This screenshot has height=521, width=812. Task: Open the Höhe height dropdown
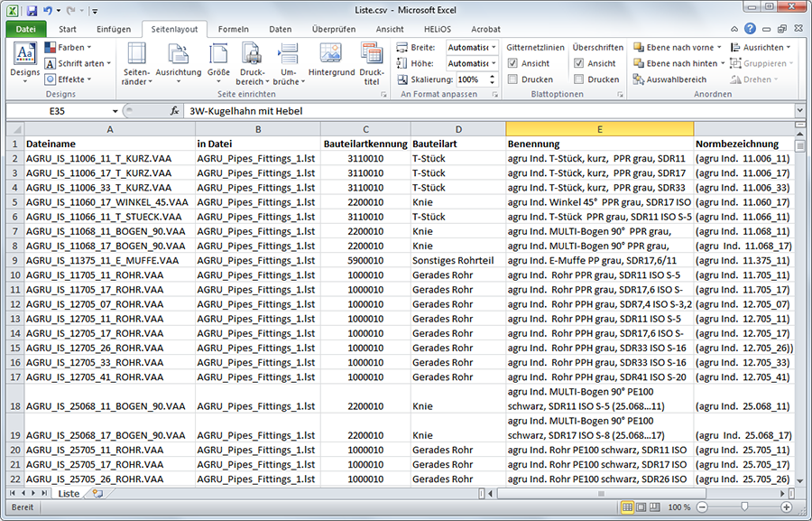(x=493, y=63)
